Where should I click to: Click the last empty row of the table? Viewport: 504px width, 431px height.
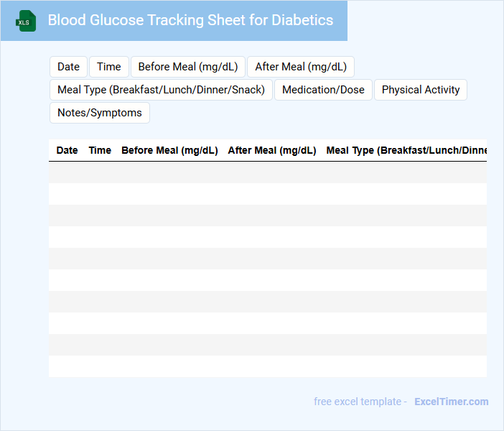click(x=267, y=366)
